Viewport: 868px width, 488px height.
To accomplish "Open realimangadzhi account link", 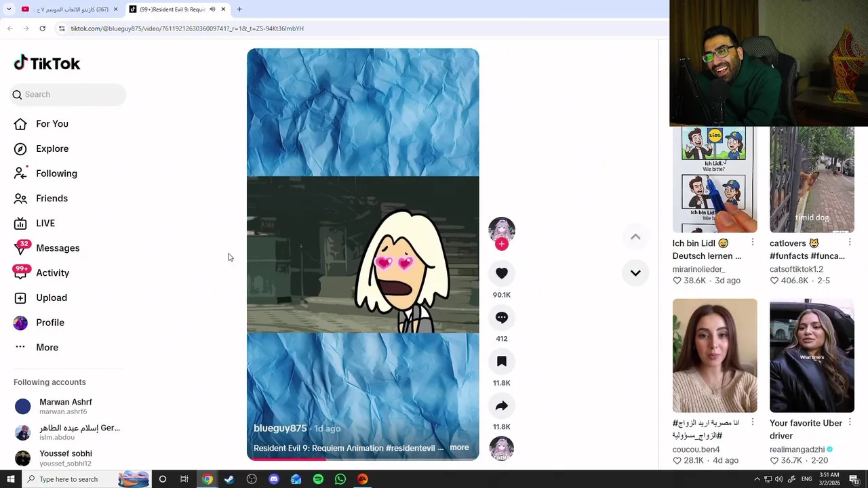I will (x=797, y=449).
